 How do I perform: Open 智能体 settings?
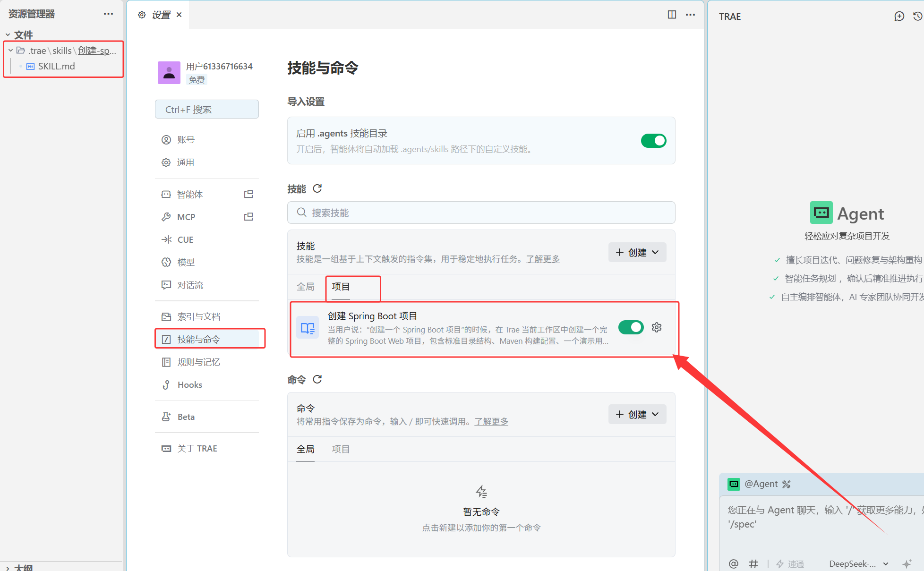point(189,195)
